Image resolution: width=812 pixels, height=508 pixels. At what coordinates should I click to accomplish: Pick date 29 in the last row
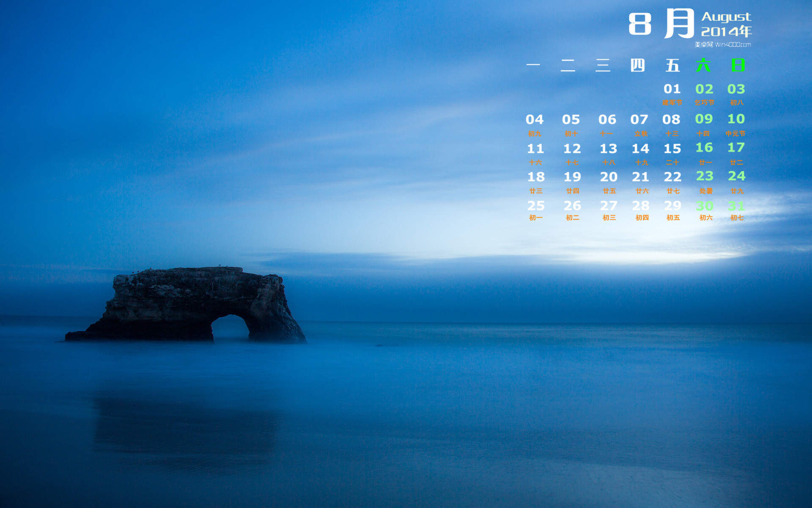[672, 206]
